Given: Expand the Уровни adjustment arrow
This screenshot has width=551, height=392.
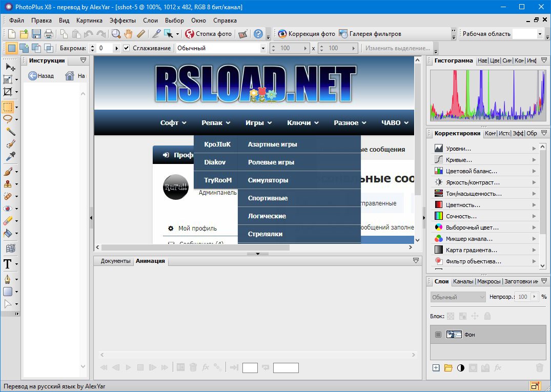Looking at the screenshot, I should (x=534, y=149).
